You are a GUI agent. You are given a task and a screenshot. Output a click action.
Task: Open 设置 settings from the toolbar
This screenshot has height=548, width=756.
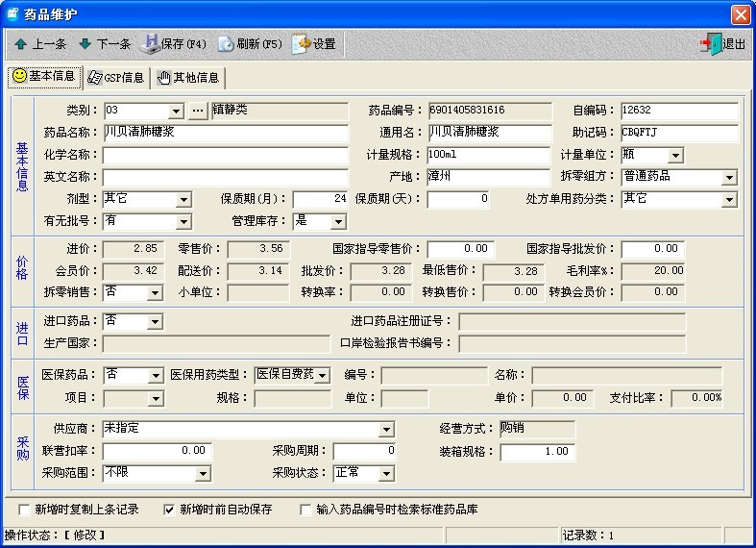point(301,44)
